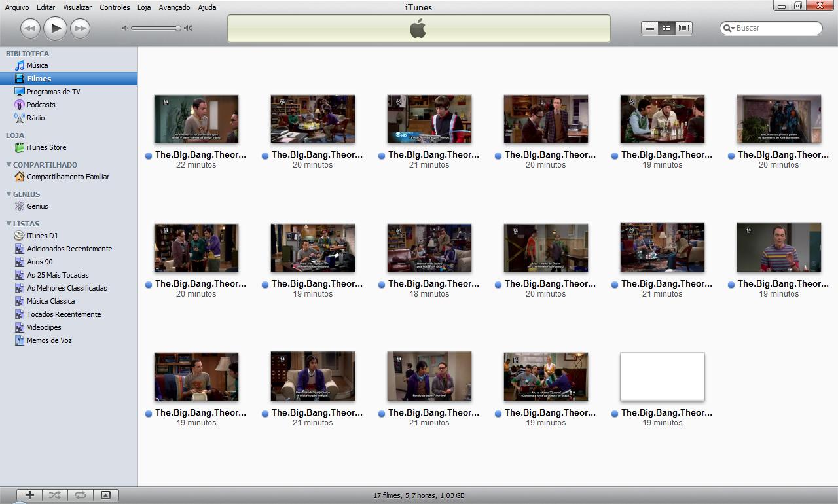838x504 pixels.
Task: Open the iTunes DJ playlist
Action: click(42, 236)
